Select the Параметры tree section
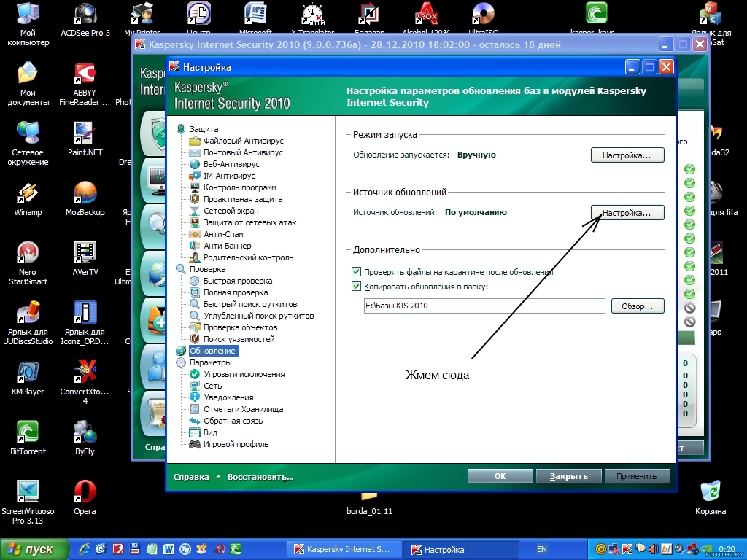Image resolution: width=747 pixels, height=560 pixels. coord(211,362)
